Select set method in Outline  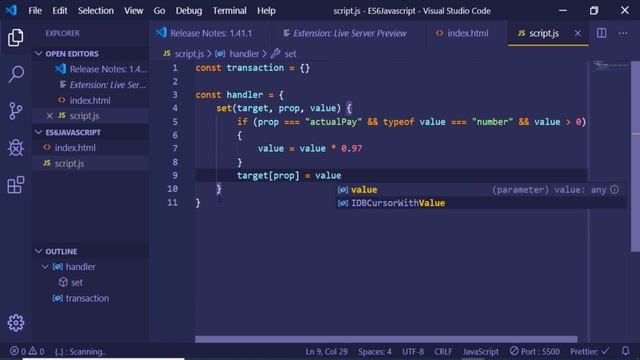(x=76, y=282)
